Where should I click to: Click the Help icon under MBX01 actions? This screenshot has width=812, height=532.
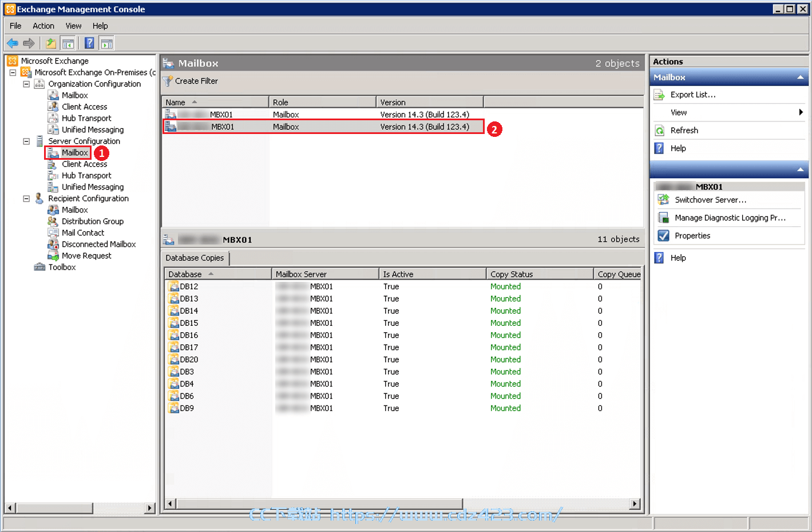tap(660, 258)
